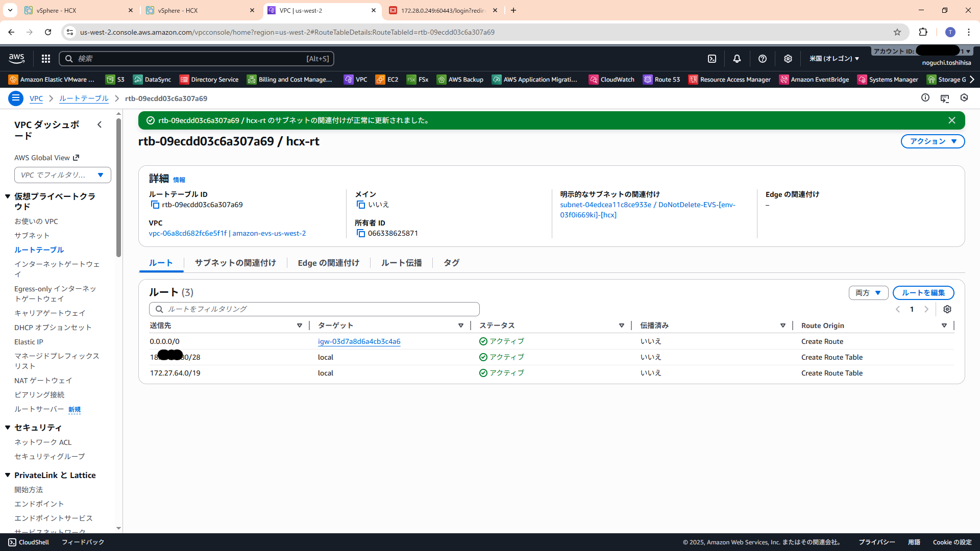Copy the route table ID with the copy icon
Image resolution: width=980 pixels, height=551 pixels.
coord(155,205)
